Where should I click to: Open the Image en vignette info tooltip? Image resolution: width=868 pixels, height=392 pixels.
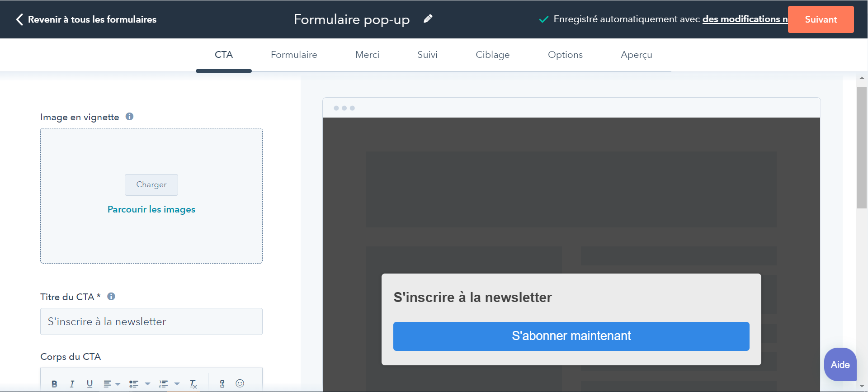pyautogui.click(x=129, y=117)
